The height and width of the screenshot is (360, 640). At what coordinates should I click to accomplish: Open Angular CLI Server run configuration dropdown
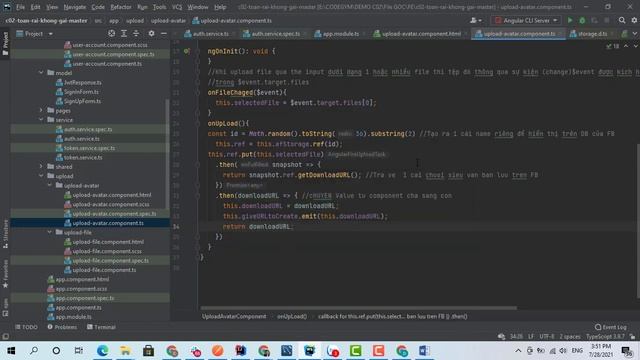coord(526,20)
